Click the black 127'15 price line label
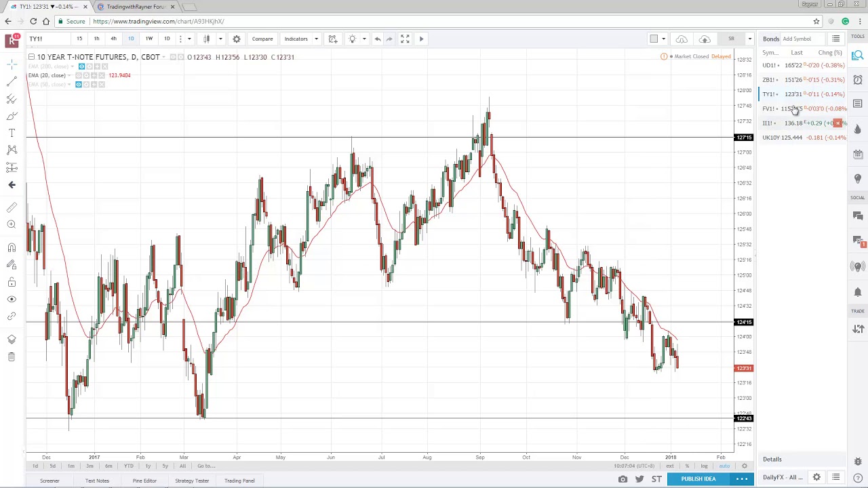 pos(744,138)
